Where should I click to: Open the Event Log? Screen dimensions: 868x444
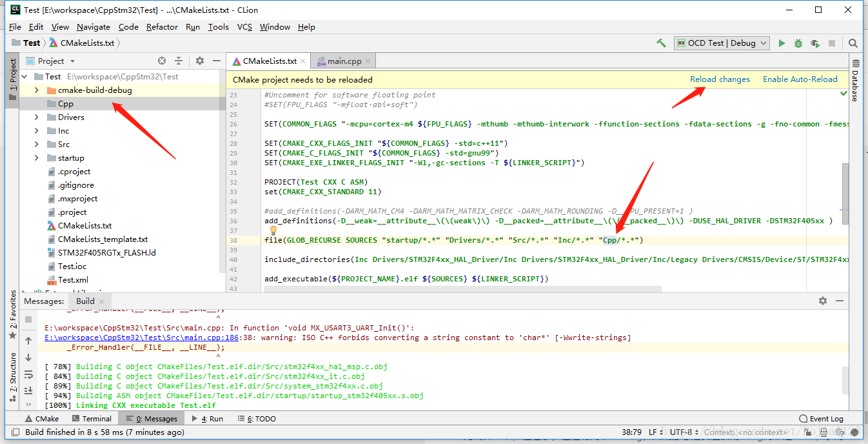[821, 419]
